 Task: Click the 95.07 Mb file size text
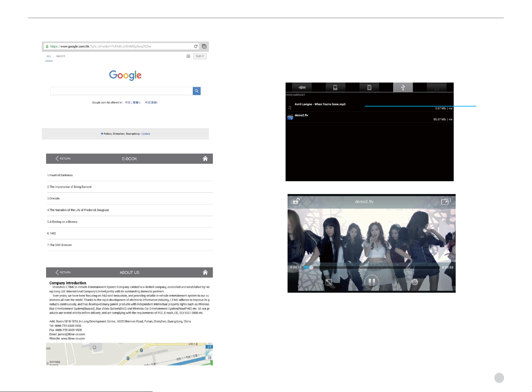point(440,119)
